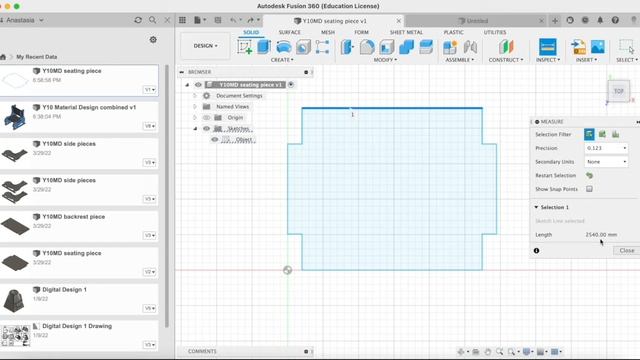Refresh the data panel
The image size is (640, 360).
tap(138, 20)
